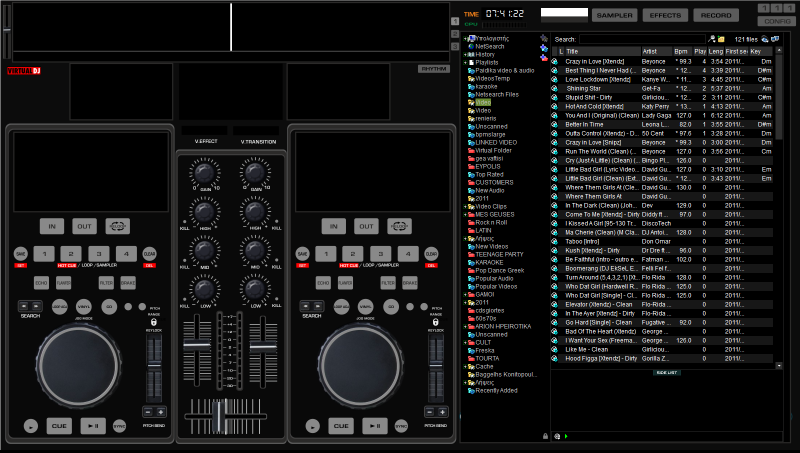Enable FLANGER effect on left deck
Viewport: 800px width, 453px height.
click(x=63, y=283)
